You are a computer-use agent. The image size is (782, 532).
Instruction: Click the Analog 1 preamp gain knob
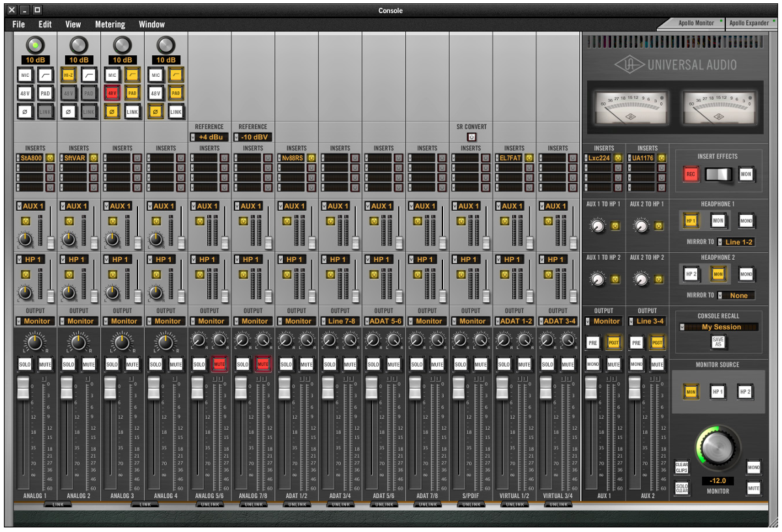[35, 45]
